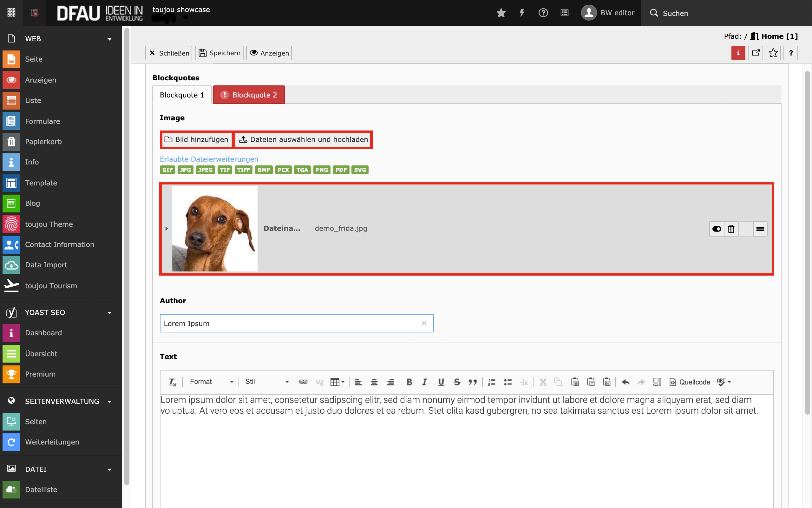
Task: Open the BW editor user menu
Action: pos(608,13)
